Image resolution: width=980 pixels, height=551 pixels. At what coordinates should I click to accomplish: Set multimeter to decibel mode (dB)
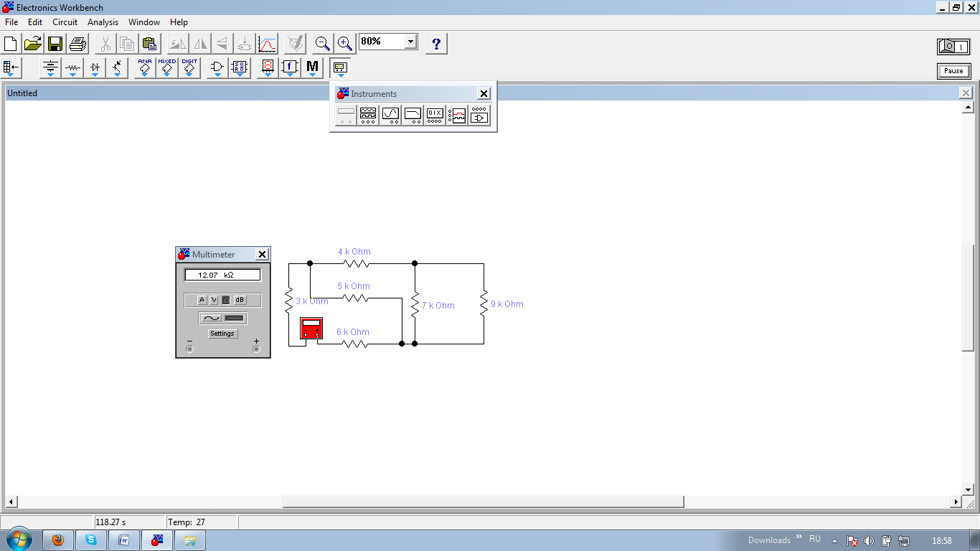pos(240,300)
